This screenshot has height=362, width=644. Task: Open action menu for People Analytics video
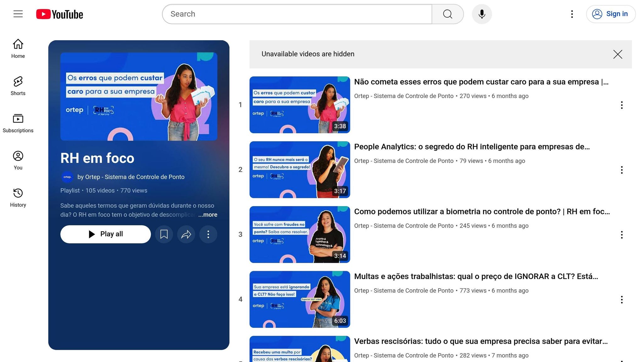[x=621, y=170]
